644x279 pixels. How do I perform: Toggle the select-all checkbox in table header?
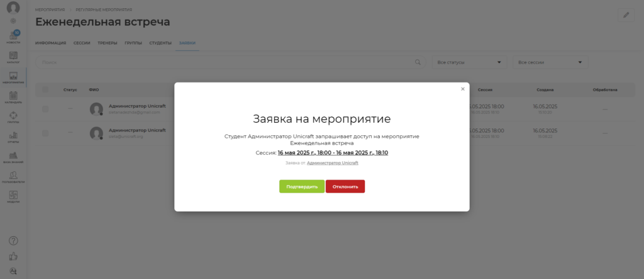point(45,89)
